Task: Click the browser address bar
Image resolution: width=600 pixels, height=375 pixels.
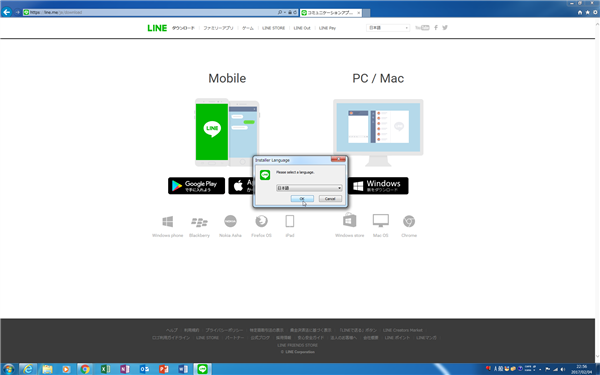Action: (x=149, y=12)
